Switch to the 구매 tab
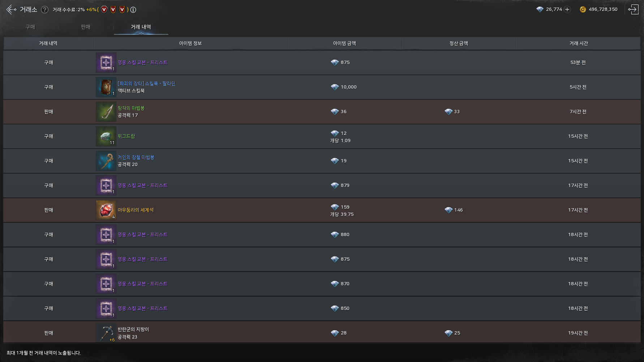Screen dimensions: 644x362 point(30,27)
